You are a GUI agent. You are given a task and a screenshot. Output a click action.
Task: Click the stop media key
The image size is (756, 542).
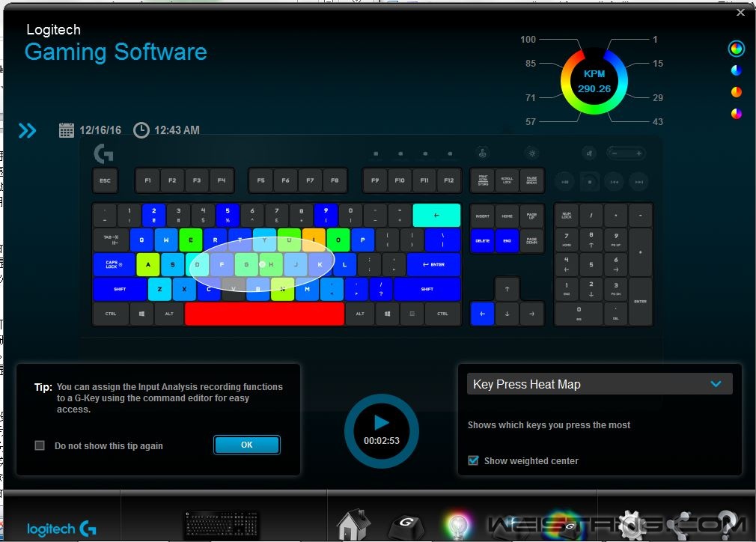(x=590, y=182)
